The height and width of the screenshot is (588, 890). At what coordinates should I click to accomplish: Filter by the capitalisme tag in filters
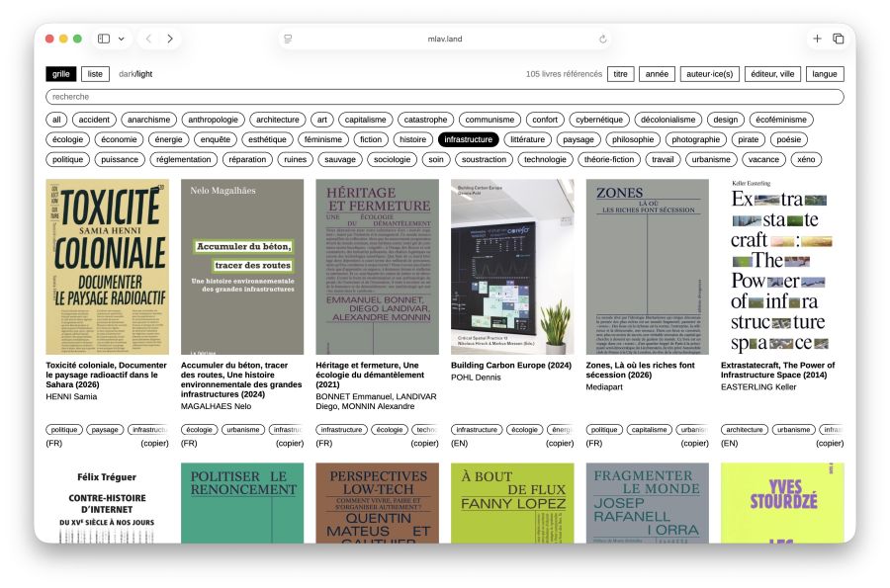pyautogui.click(x=366, y=120)
